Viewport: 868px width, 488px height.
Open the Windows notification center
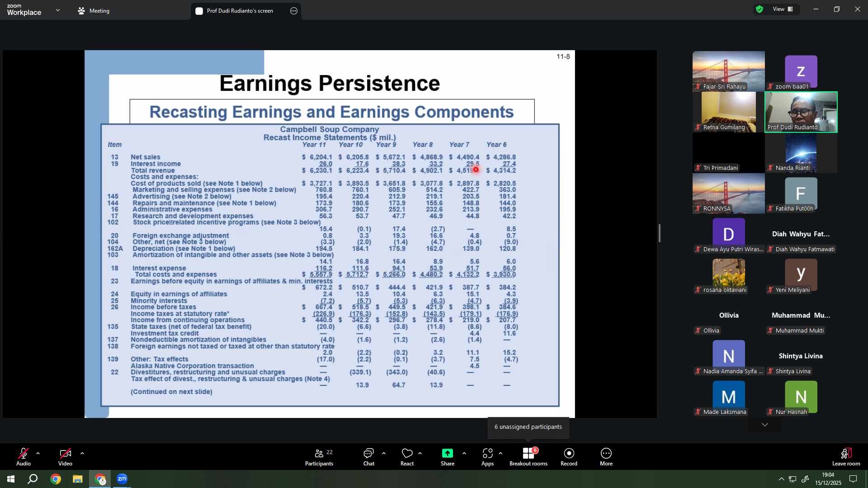tap(853, 479)
